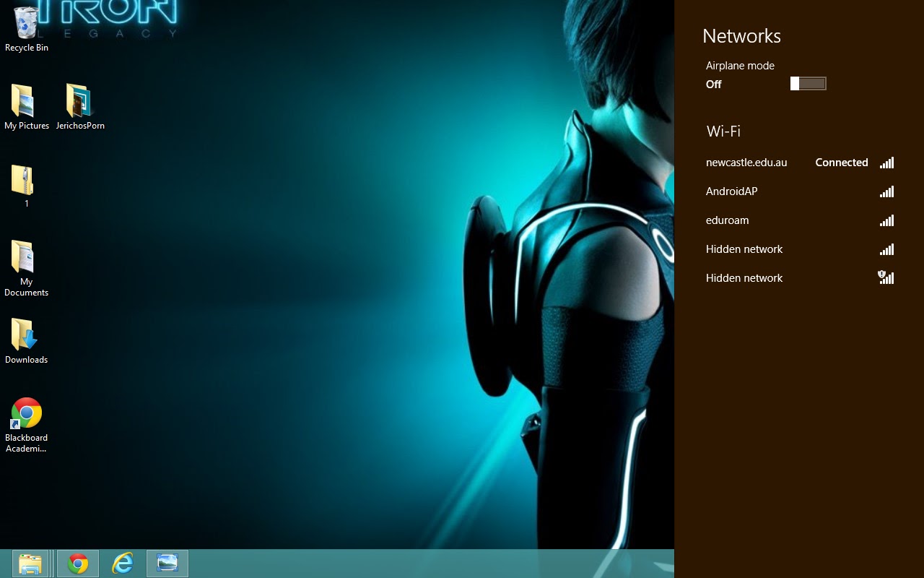924x578 pixels.
Task: Click the Connected status label
Action: pyautogui.click(x=842, y=163)
